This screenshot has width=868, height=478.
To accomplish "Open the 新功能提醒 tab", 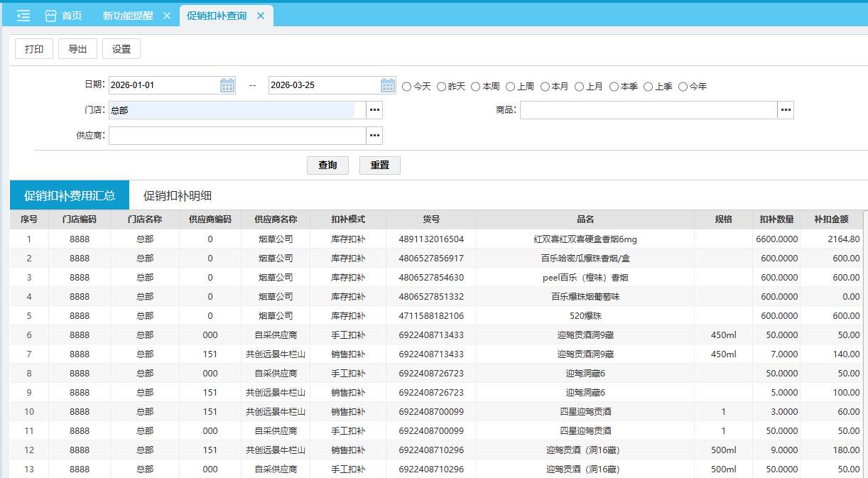I will 128,16.
